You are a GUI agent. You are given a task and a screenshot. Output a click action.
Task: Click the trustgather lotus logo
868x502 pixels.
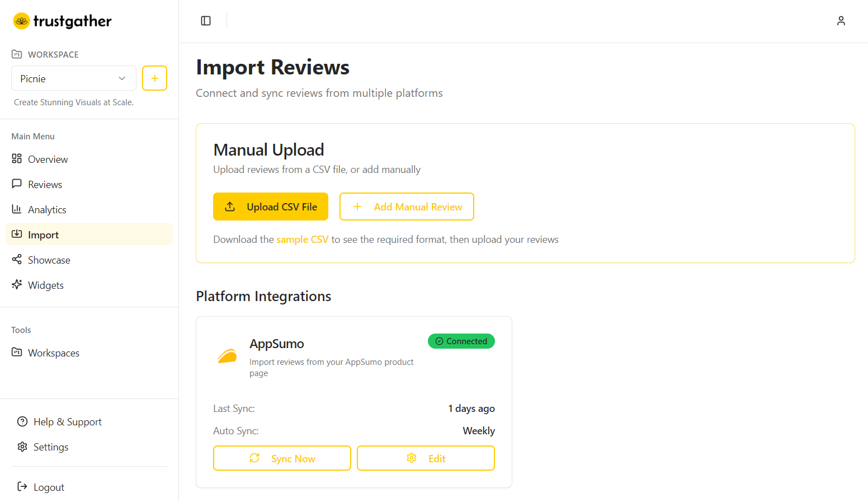point(21,21)
